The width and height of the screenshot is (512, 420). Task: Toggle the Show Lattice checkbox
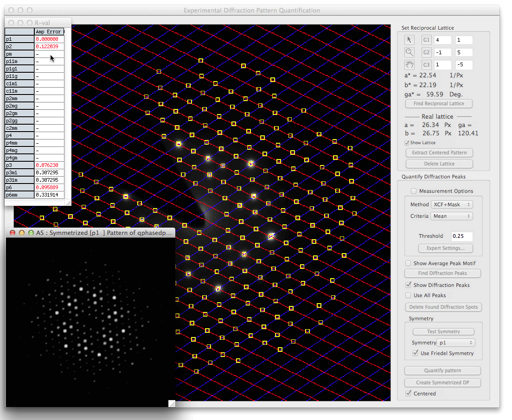coord(407,143)
